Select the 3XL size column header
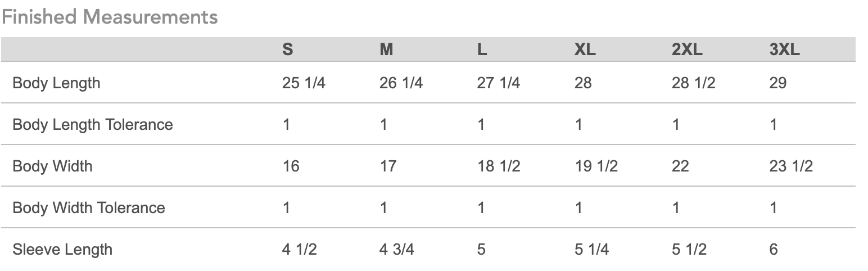The image size is (868, 271). (x=784, y=49)
